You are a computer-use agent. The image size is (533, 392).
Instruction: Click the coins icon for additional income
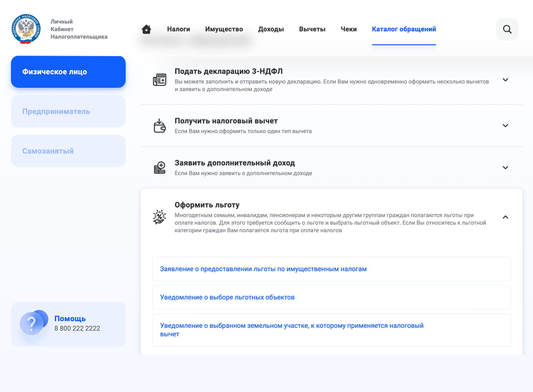[160, 168]
